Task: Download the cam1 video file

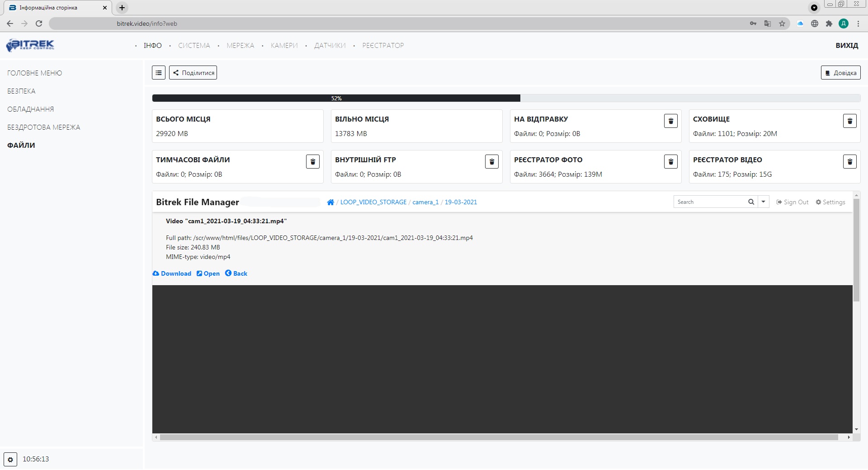Action: (172, 274)
